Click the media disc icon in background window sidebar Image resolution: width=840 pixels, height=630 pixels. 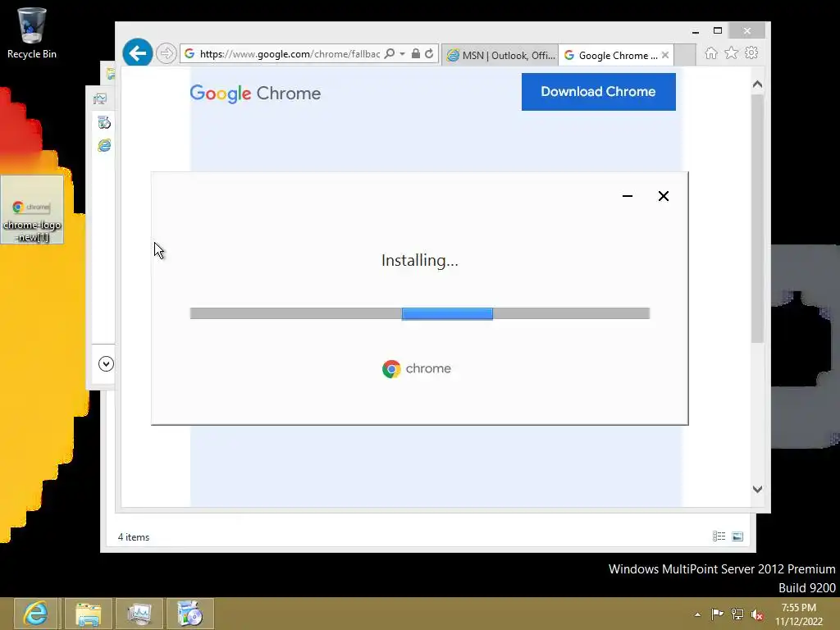(x=104, y=123)
